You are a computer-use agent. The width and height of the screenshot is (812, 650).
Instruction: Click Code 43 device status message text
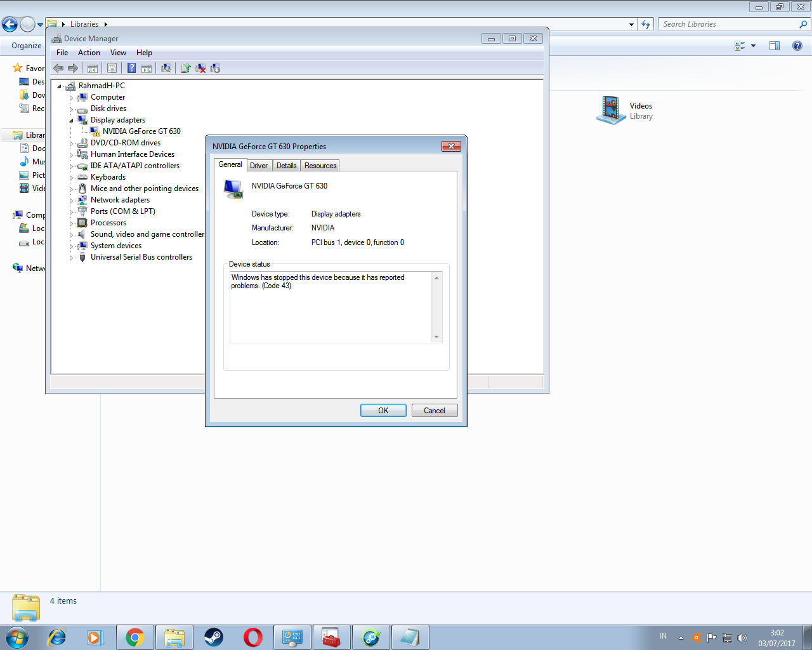318,282
